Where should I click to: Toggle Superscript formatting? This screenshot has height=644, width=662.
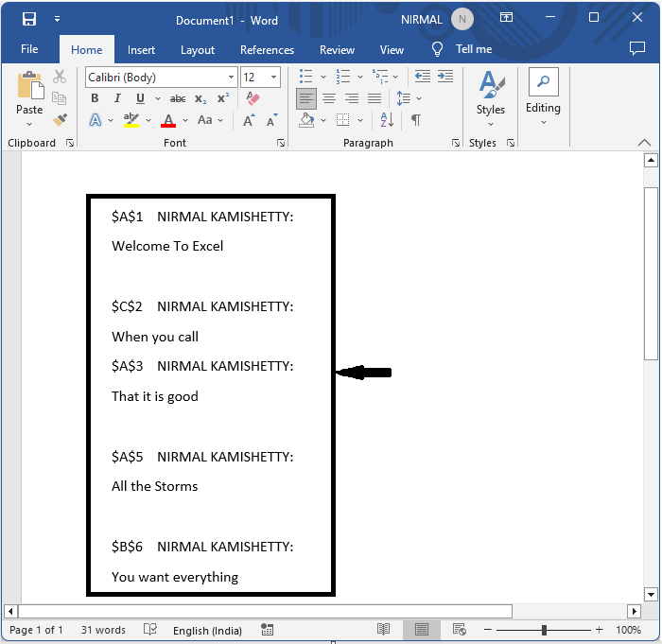[223, 98]
